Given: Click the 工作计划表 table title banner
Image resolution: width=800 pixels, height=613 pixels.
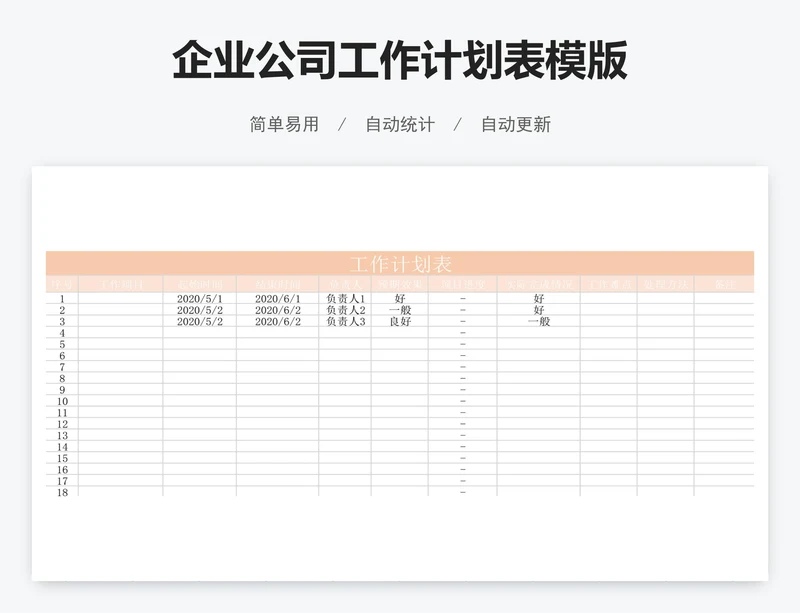Looking at the screenshot, I should click(400, 264).
